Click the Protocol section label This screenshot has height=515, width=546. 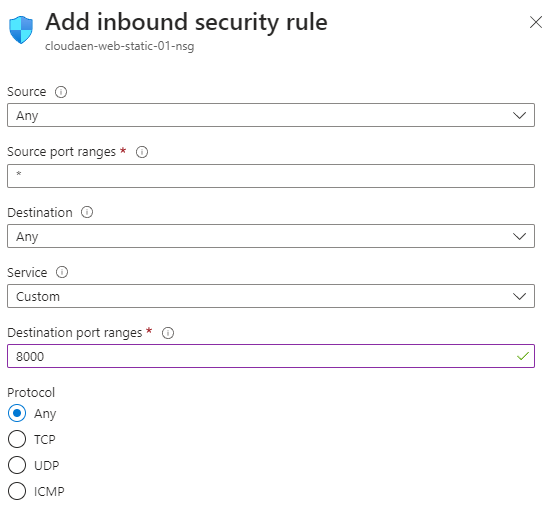pos(31,392)
